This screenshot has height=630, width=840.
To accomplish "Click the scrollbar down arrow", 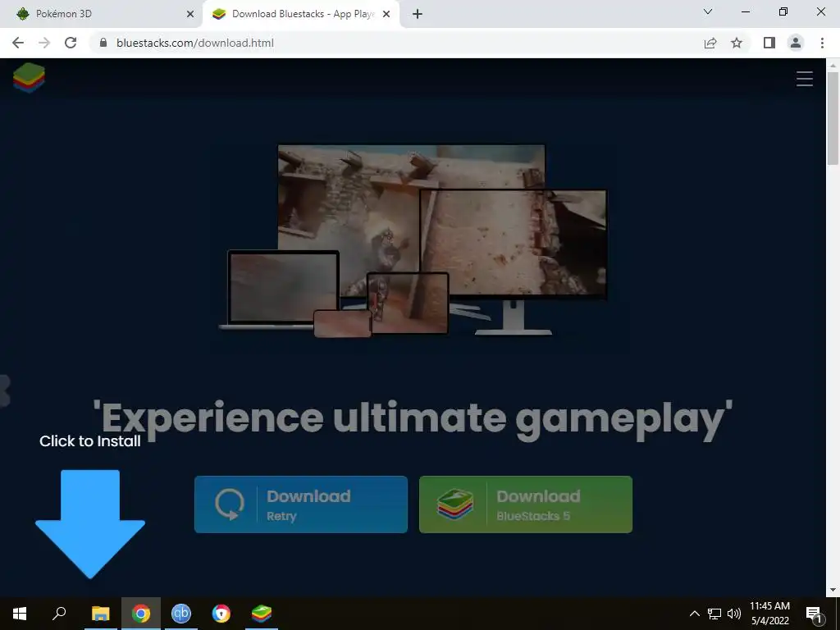I will pyautogui.click(x=833, y=590).
